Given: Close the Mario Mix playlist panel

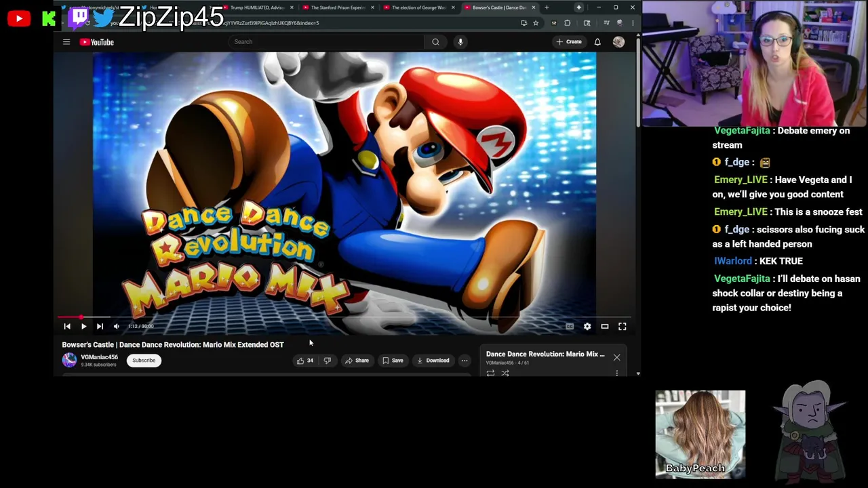Looking at the screenshot, I should [x=616, y=357].
